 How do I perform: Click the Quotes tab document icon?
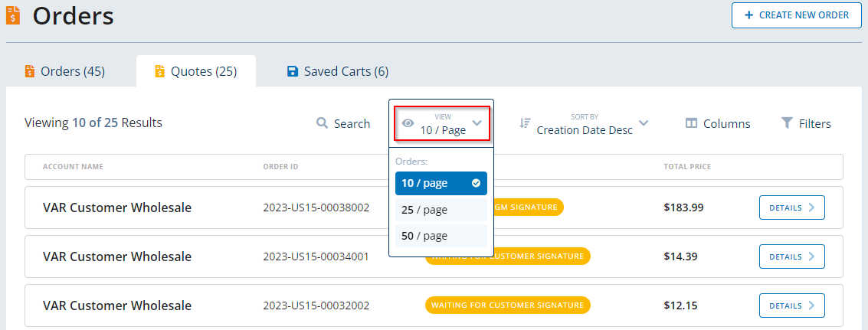(x=159, y=71)
